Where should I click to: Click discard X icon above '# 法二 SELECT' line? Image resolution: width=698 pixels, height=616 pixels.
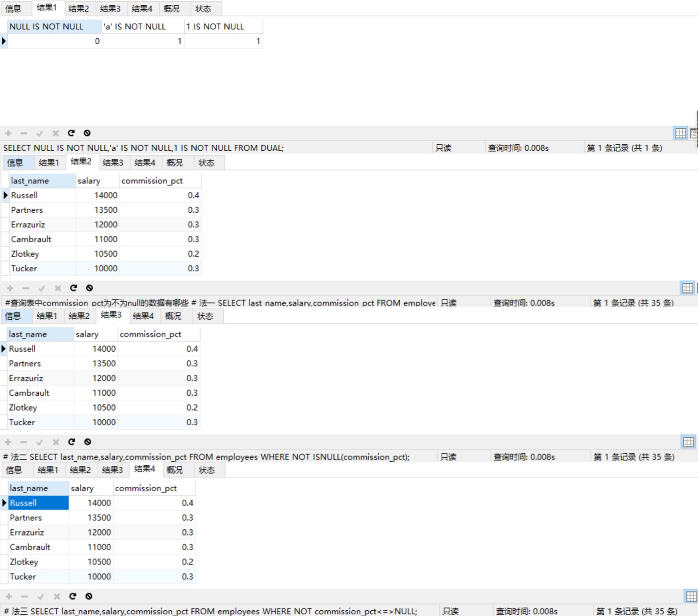click(x=55, y=442)
